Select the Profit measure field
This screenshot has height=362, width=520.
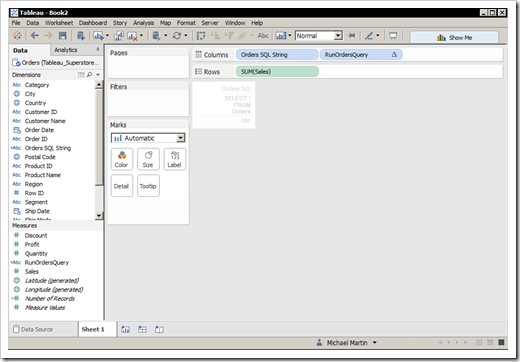32,244
